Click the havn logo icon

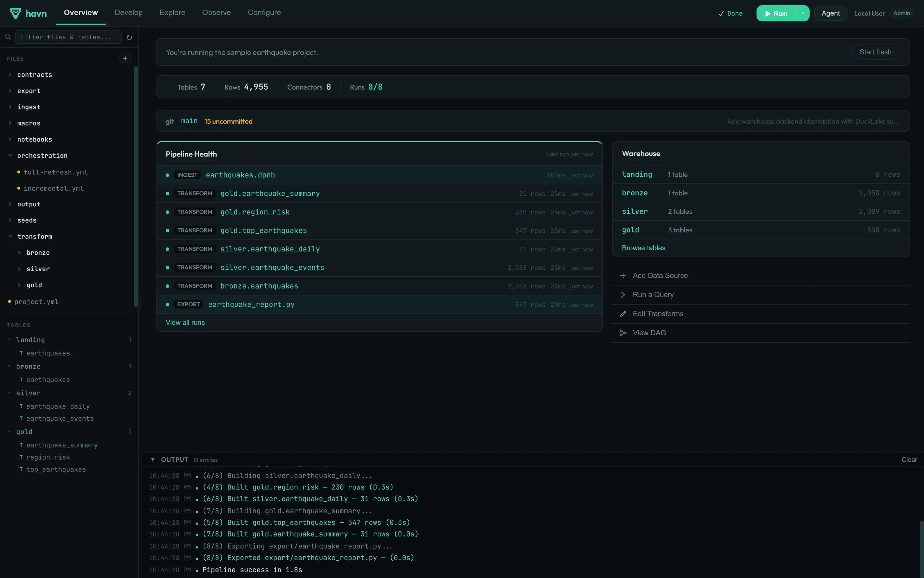coord(15,13)
